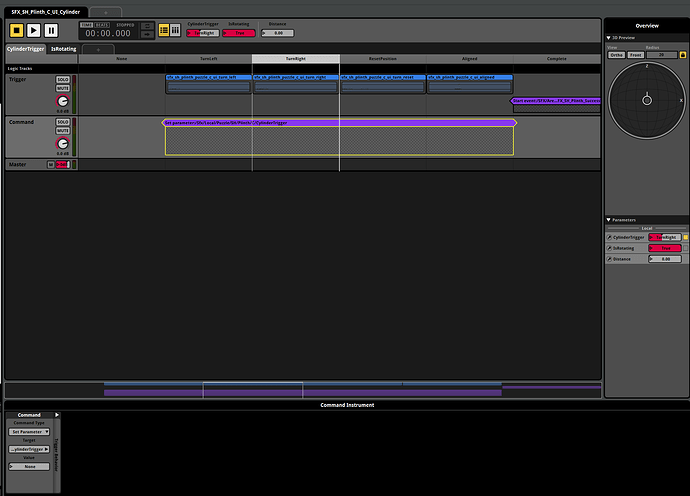
Task: Open the SFX_SH_Plinth_C_UI_Cylinder event tab
Action: (46, 12)
